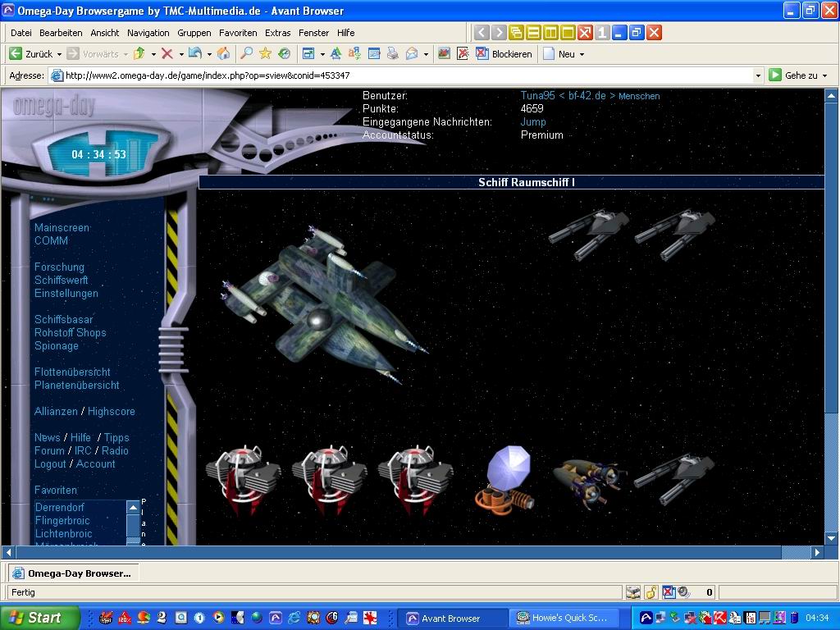Click the Stop loading red X icon
The height and width of the screenshot is (630, 840).
point(167,53)
